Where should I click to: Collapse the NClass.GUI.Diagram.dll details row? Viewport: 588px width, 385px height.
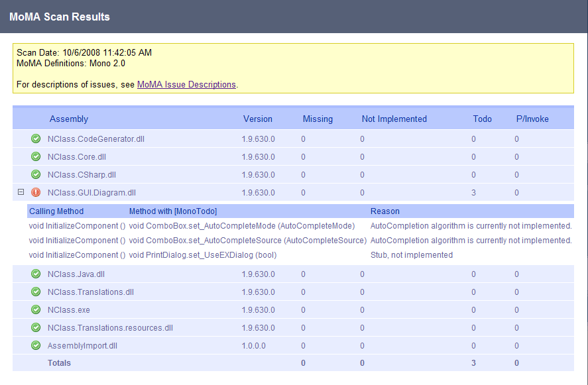tap(21, 192)
